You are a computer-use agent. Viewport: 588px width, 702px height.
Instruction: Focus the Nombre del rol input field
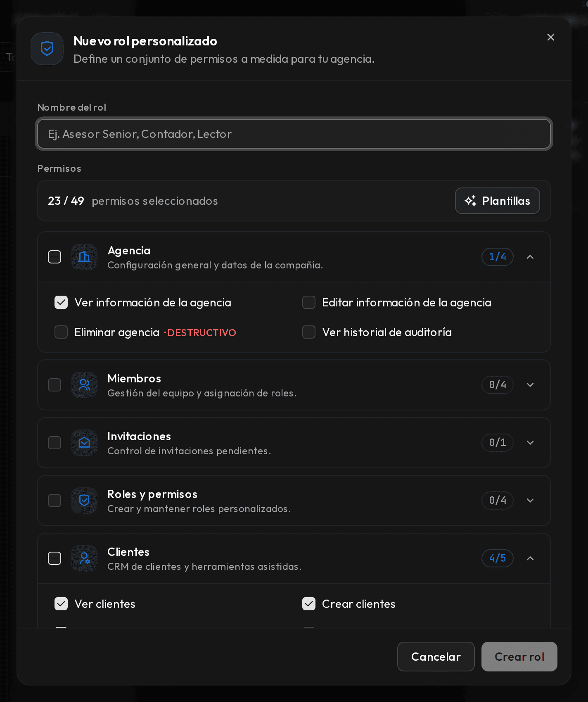(294, 134)
